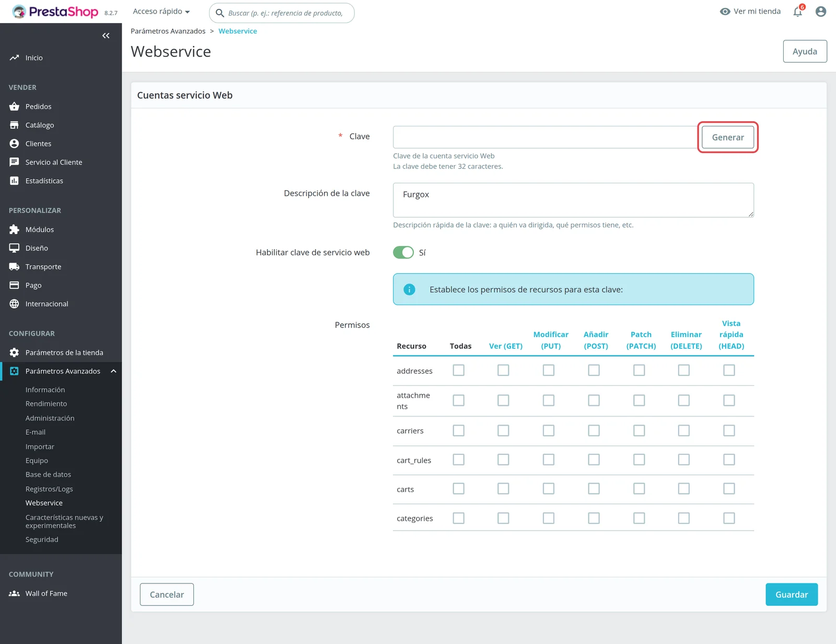Click the Servicio al Cliente chat icon
Viewport: 836px width, 644px height.
coord(14,162)
